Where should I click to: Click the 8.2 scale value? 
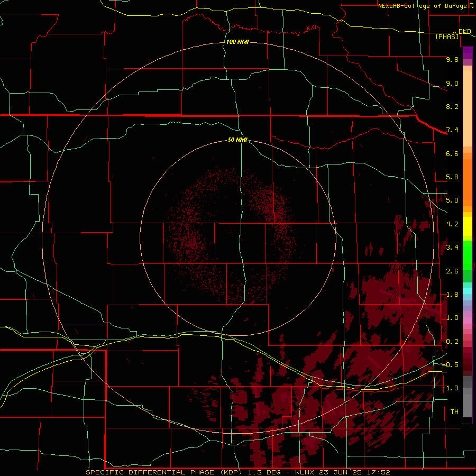[452, 106]
